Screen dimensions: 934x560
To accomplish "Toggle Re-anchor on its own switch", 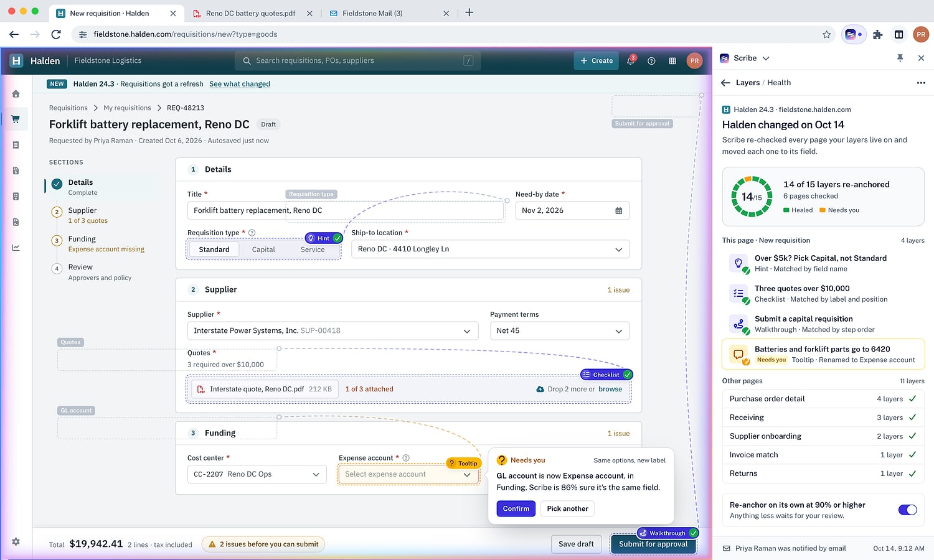I will tap(908, 510).
